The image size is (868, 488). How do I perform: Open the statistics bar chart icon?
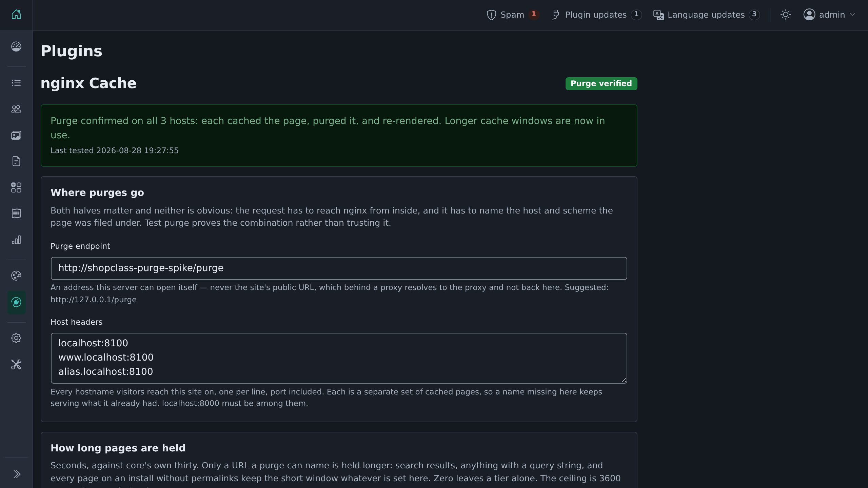point(16,240)
